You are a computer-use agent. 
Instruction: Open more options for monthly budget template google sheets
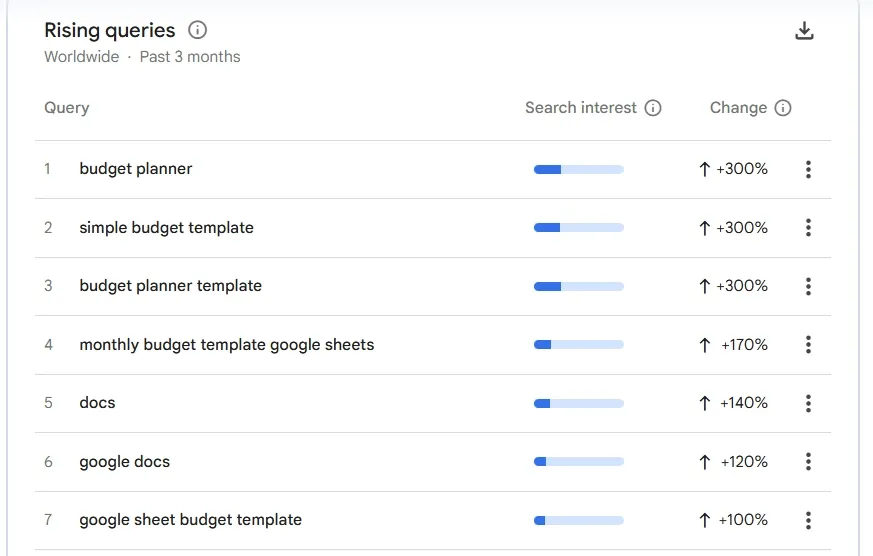808,345
